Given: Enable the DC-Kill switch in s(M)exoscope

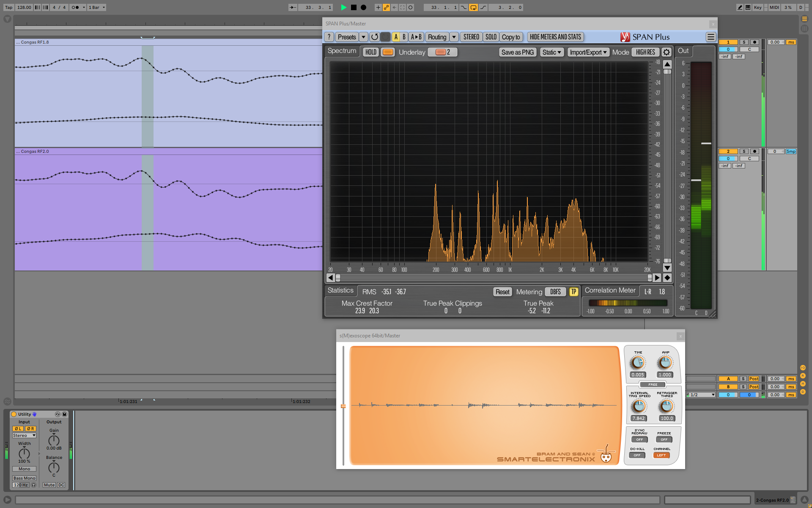Looking at the screenshot, I should click(x=637, y=455).
